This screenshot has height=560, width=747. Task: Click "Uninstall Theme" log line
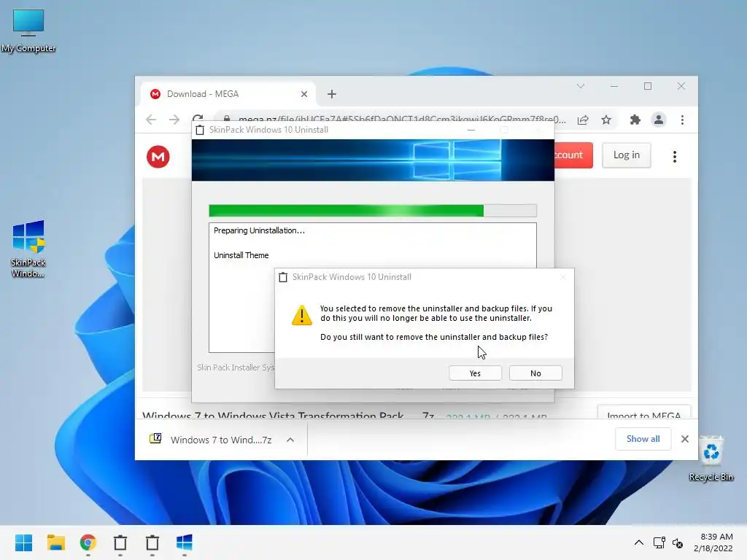click(x=241, y=255)
